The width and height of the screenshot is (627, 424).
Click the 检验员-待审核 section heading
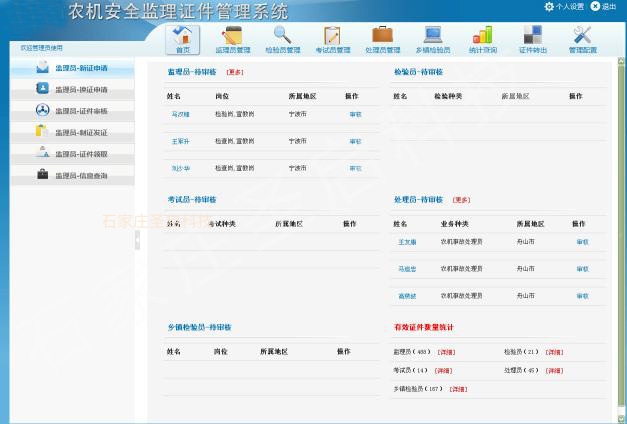[418, 72]
